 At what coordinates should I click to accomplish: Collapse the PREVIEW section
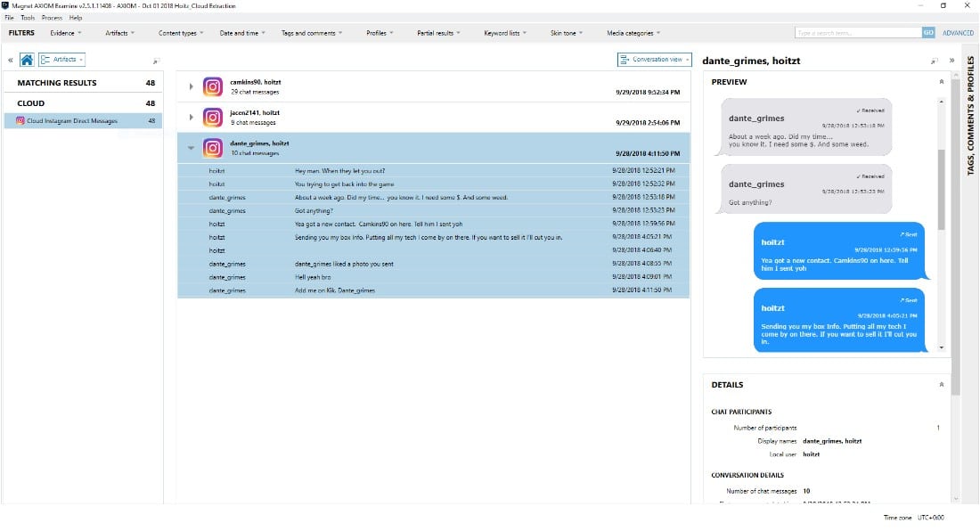click(x=942, y=82)
